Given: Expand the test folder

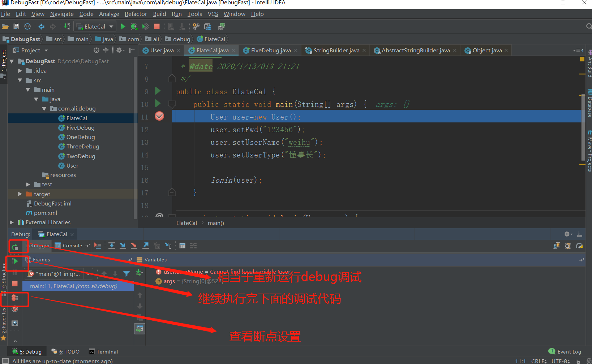Looking at the screenshot, I should click(x=28, y=185).
